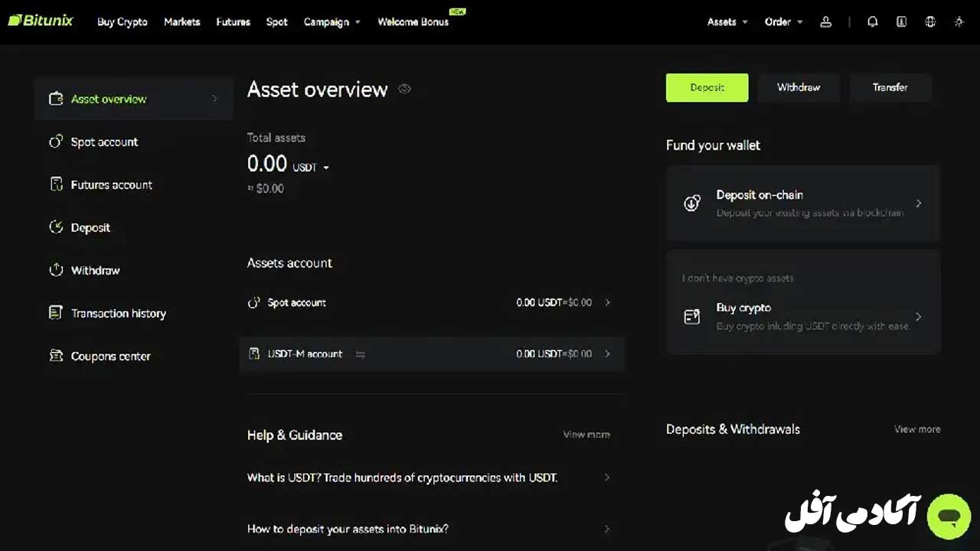The image size is (980, 551).
Task: Select Spot account in sidebar
Action: click(x=105, y=142)
